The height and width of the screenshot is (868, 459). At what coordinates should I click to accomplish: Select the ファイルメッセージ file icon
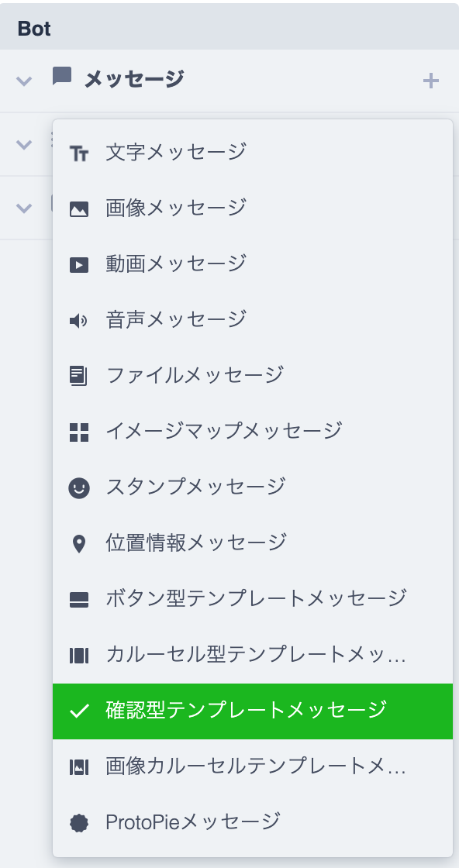tap(80, 375)
